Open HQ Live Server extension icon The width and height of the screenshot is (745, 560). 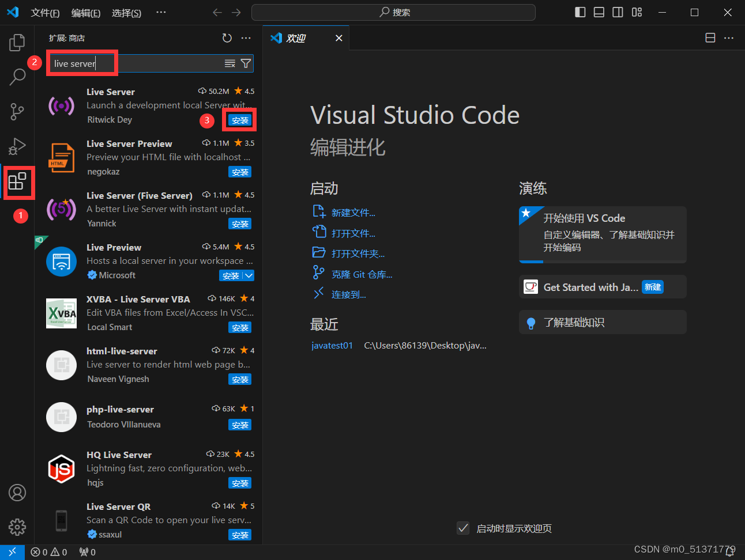(x=61, y=468)
